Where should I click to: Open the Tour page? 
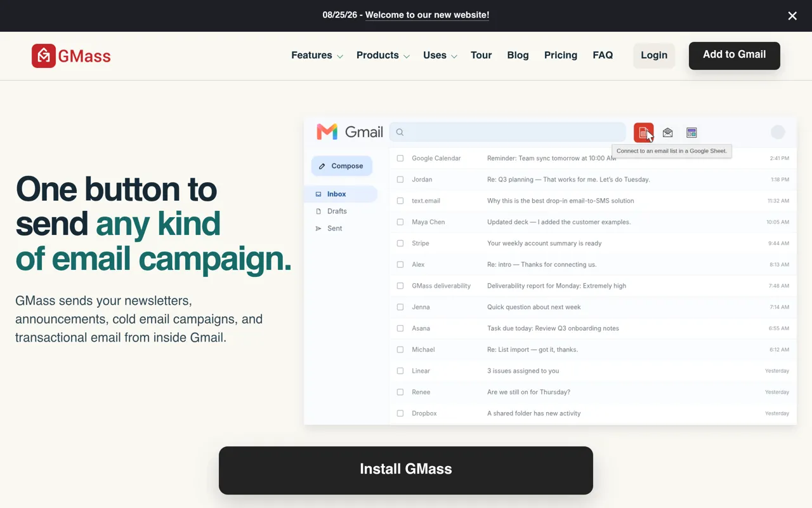click(x=481, y=55)
